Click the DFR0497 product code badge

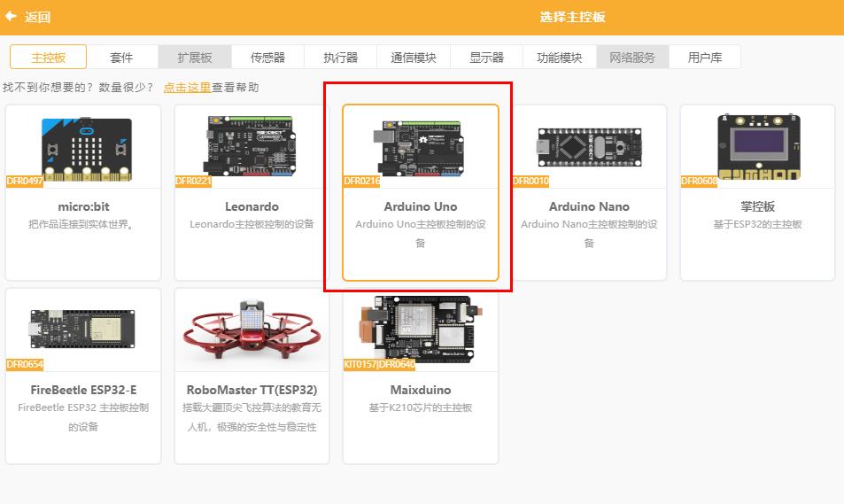pos(25,181)
